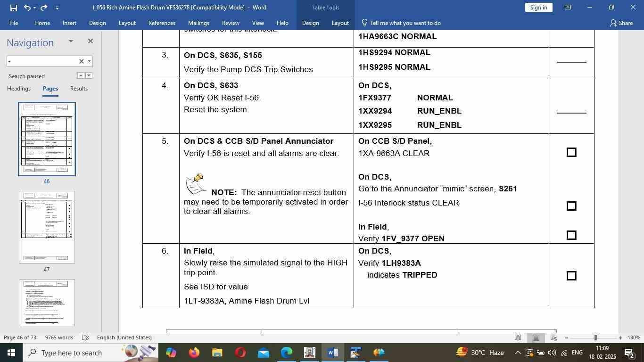Open the View tab
Screen dimensions: 644x362
point(258,23)
